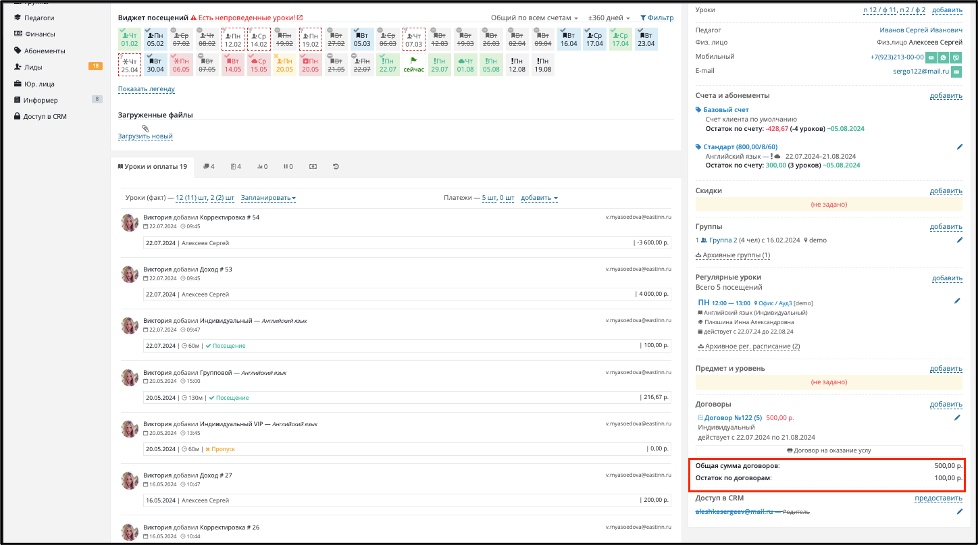
Task: Click the Viber icon next to the phone
Action: pos(956,57)
